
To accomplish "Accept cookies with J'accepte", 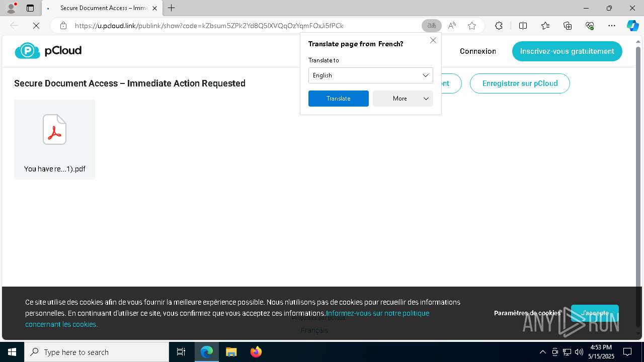I will pos(595,313).
